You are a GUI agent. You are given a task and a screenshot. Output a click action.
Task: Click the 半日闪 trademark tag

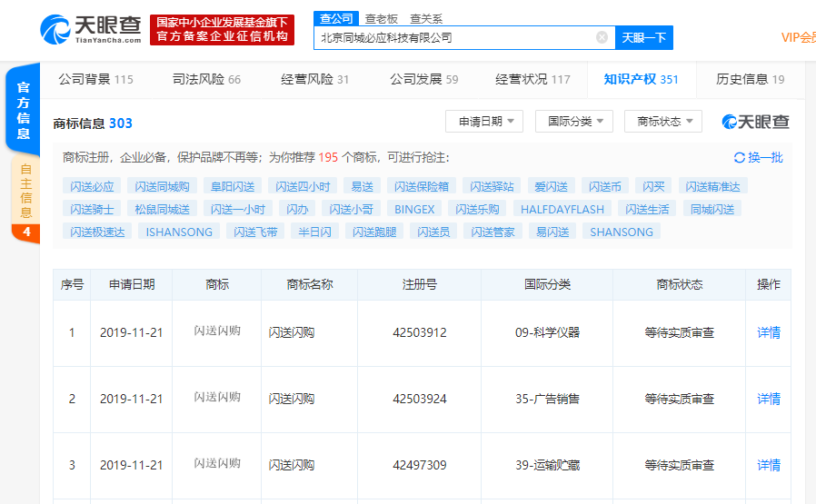click(314, 232)
